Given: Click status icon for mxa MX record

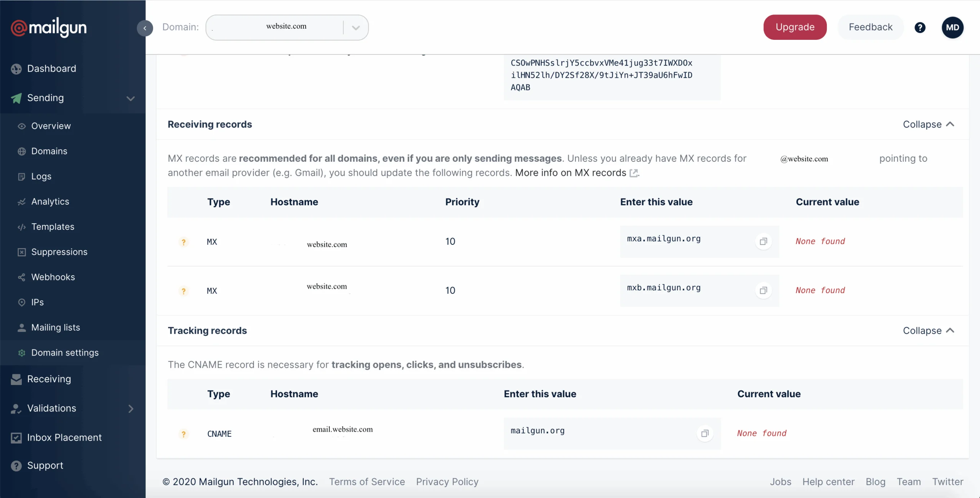Looking at the screenshot, I should click(x=184, y=242).
